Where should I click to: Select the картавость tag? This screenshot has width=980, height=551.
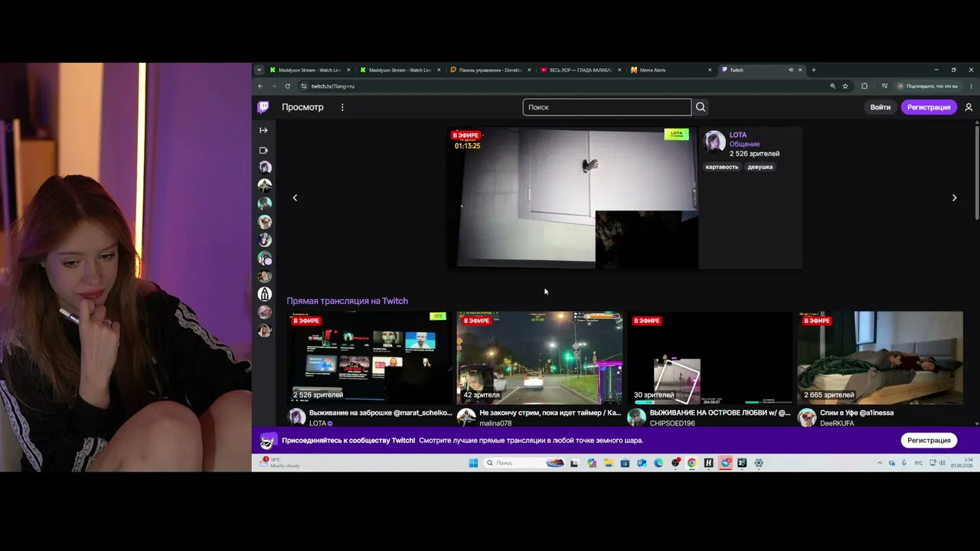coord(722,167)
